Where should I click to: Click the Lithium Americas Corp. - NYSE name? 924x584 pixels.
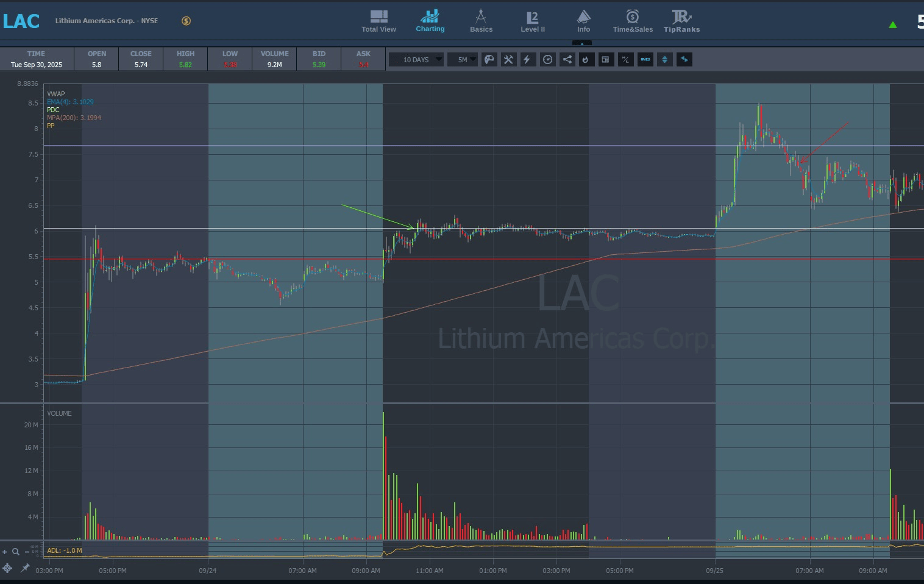point(107,21)
